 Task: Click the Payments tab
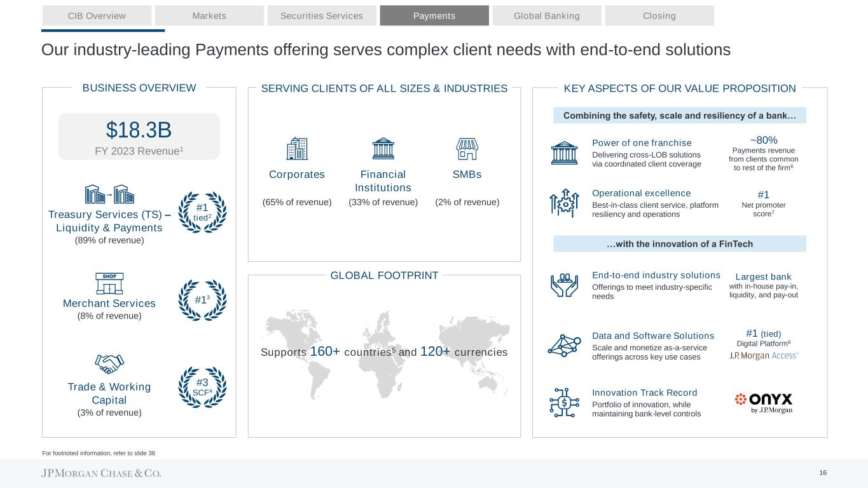434,15
